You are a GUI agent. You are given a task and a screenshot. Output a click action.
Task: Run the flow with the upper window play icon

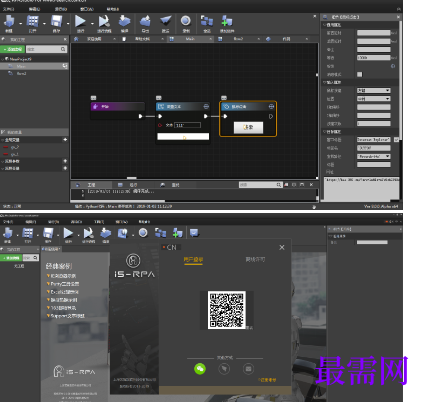(80, 21)
